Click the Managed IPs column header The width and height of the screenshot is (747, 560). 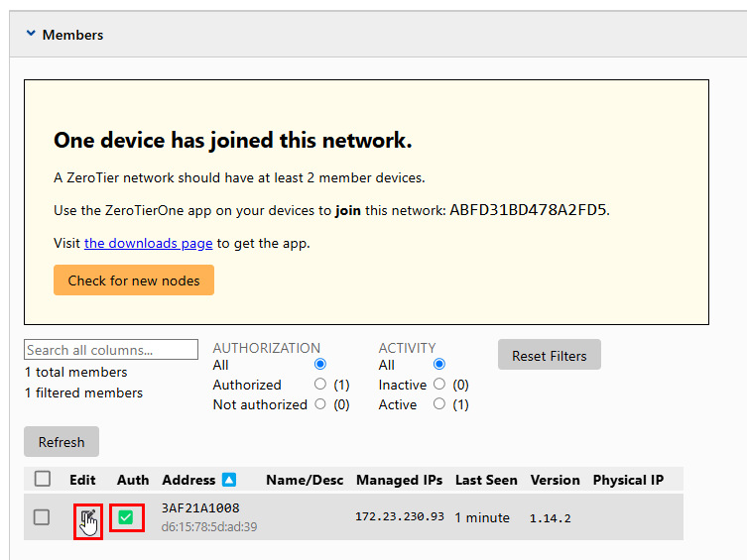click(x=399, y=480)
